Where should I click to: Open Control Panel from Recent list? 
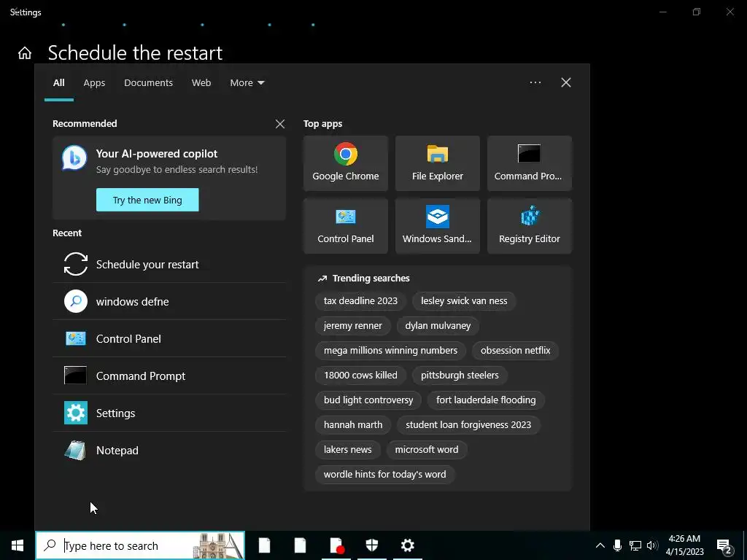[169, 338]
